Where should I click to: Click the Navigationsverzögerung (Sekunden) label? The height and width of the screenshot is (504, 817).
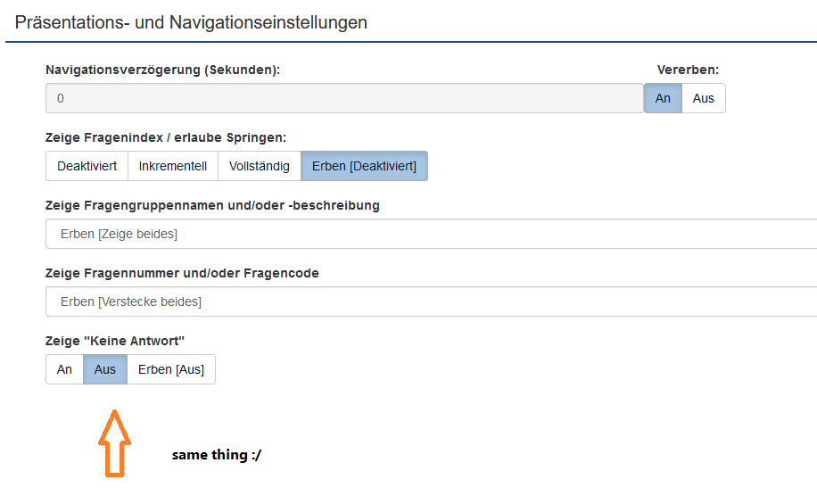point(162,70)
